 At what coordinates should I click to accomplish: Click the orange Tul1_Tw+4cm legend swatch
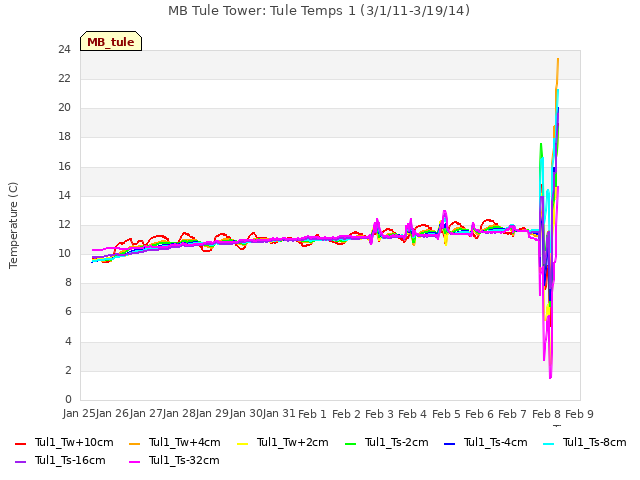point(134,443)
